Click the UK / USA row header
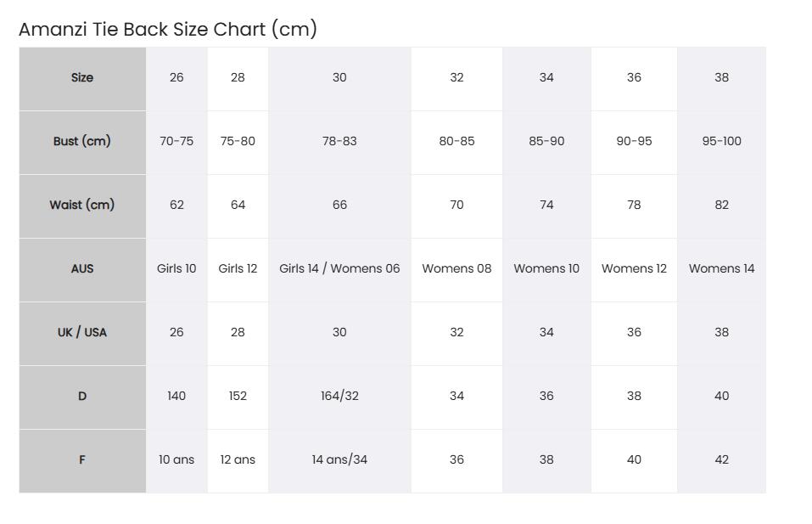 click(x=82, y=333)
